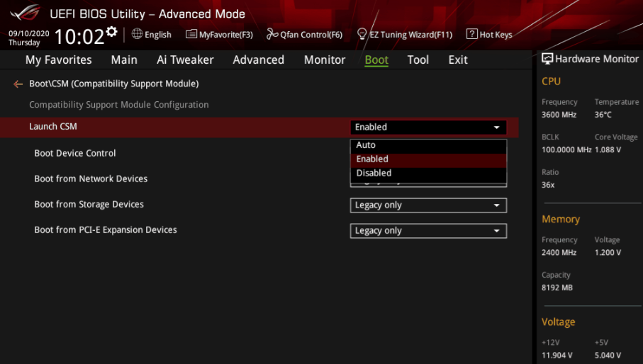
Task: Click the Hardware Monitor screen icon
Action: point(547,59)
